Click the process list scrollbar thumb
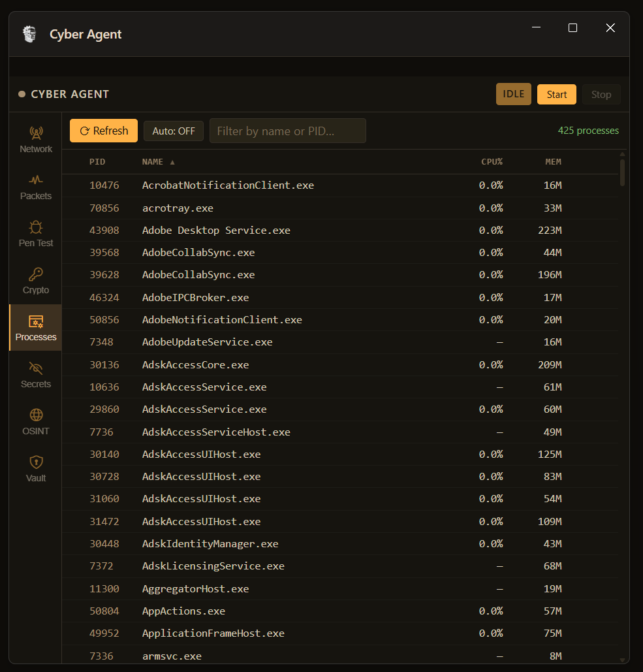 (x=622, y=172)
